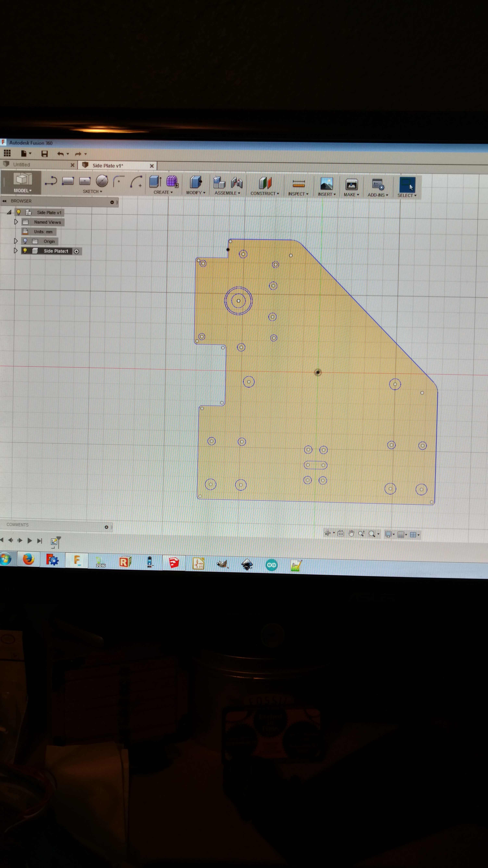Activate Side Plate:1 radio button
This screenshot has height=868, width=488.
coord(76,251)
